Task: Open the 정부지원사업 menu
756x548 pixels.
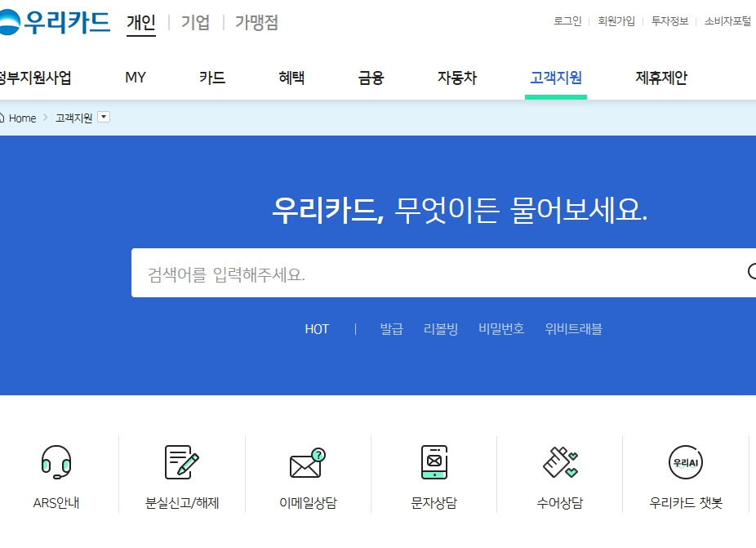Action: (35, 78)
